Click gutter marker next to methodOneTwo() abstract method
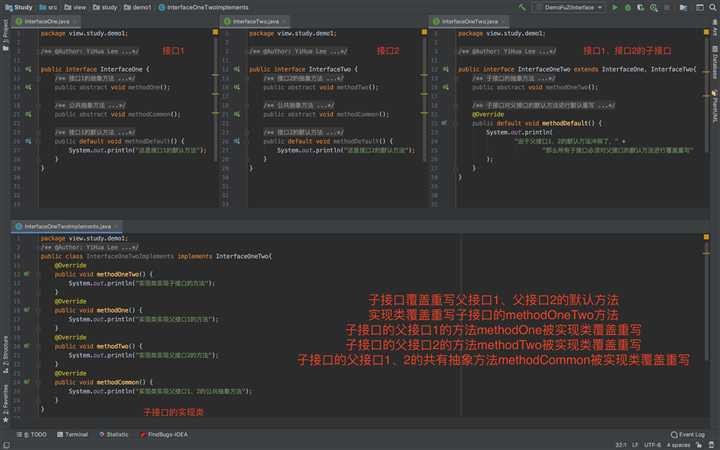The image size is (720, 450). click(445, 87)
